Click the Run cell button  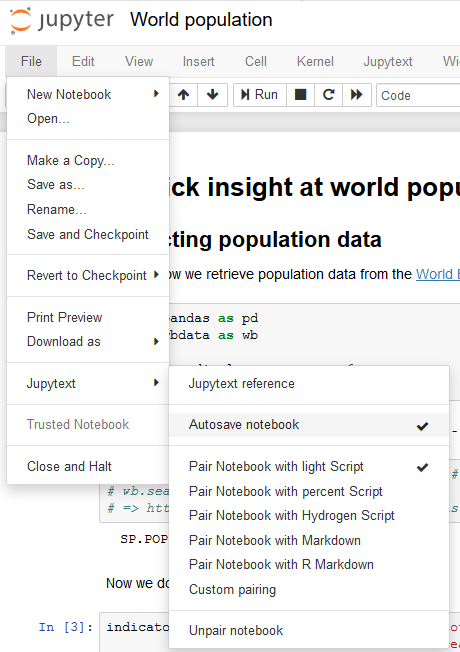[260, 95]
